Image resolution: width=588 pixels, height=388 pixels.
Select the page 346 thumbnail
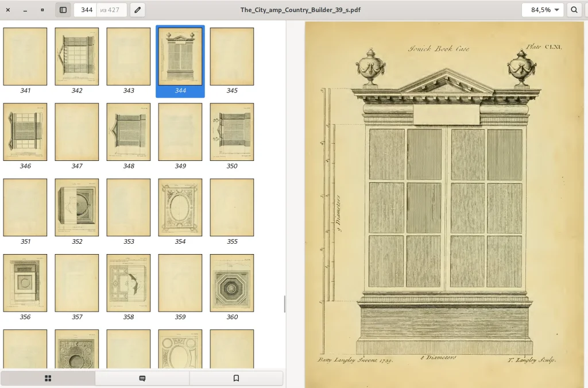pos(25,132)
